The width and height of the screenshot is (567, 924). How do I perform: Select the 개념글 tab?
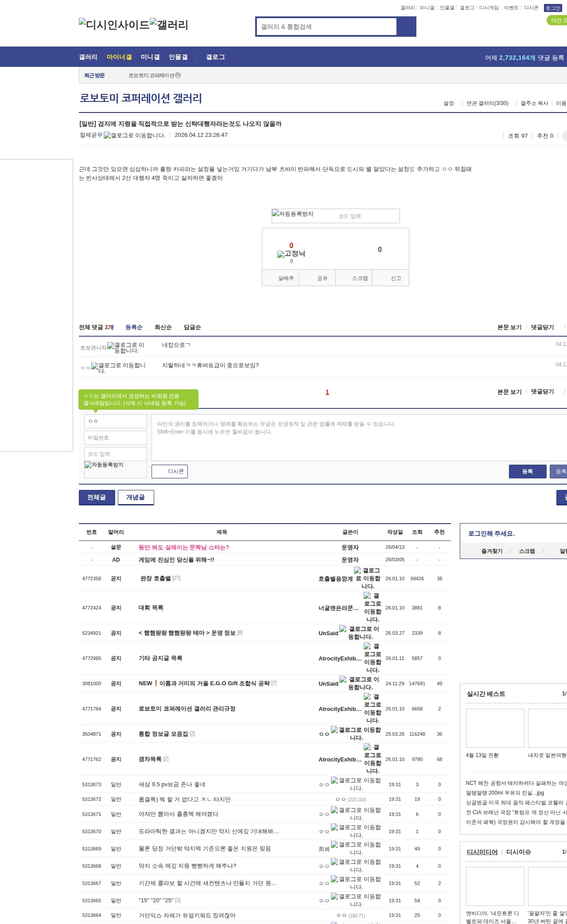pyautogui.click(x=136, y=497)
